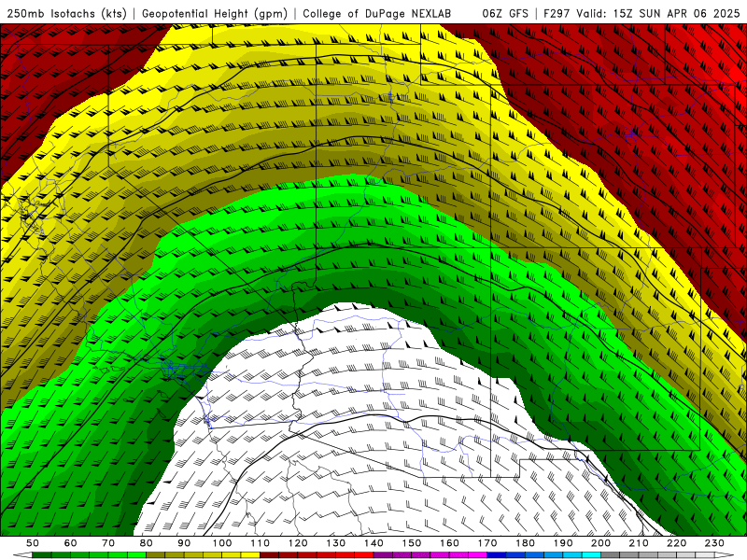Click the '130' legend scale label

336,543
